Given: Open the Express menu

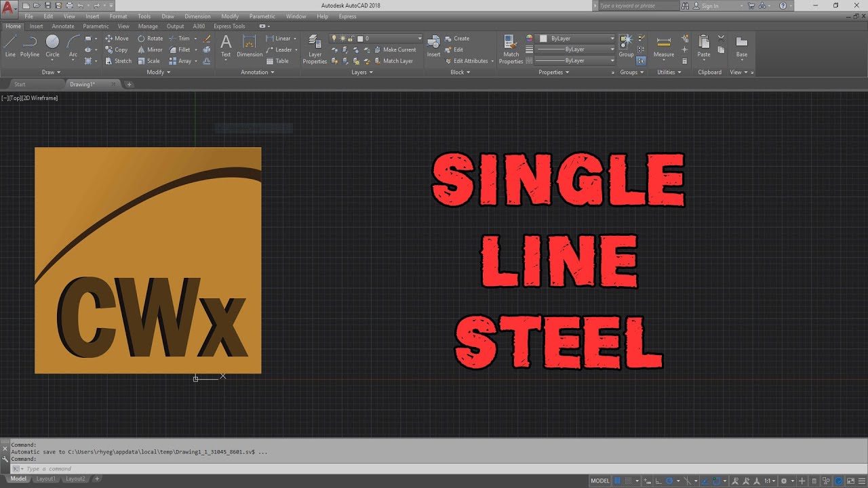Looking at the screenshot, I should tap(347, 16).
